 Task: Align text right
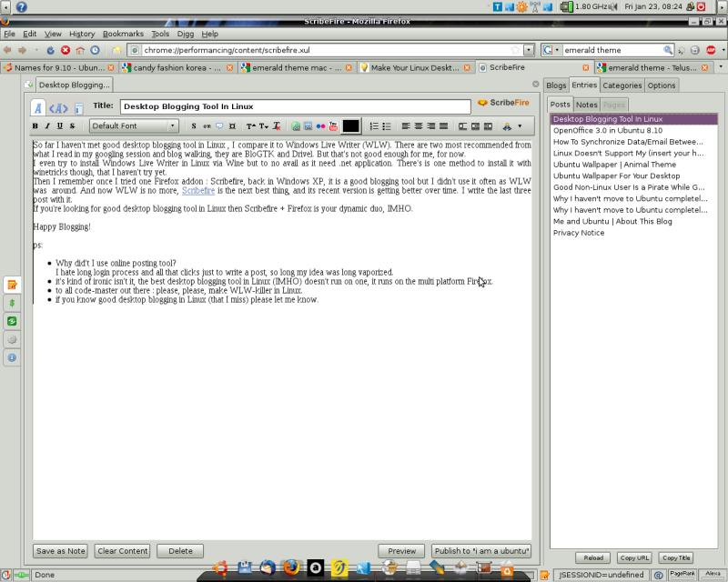[x=431, y=126]
